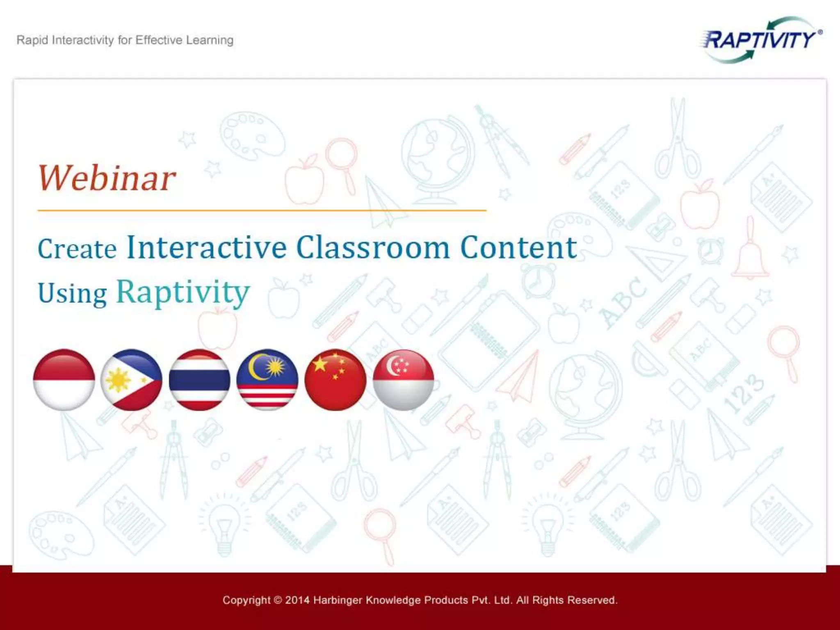Click the word 'Classroom' in the title
840x630 pixels.
coord(373,248)
